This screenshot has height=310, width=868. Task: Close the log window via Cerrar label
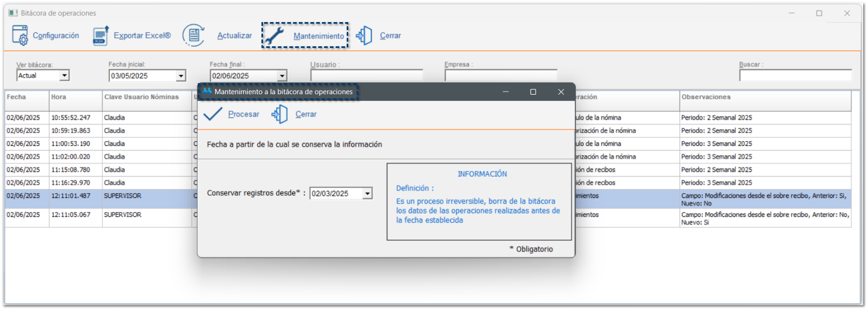390,35
